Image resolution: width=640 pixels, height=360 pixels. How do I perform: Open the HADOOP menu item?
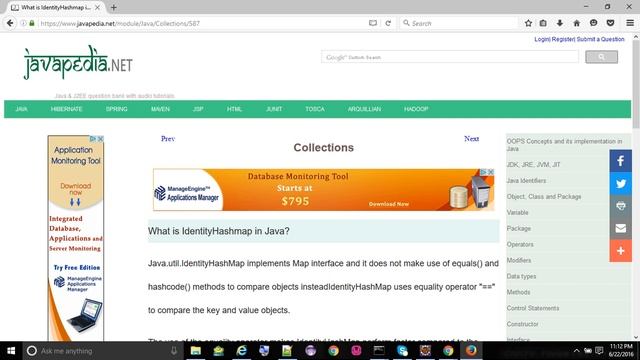(416, 109)
